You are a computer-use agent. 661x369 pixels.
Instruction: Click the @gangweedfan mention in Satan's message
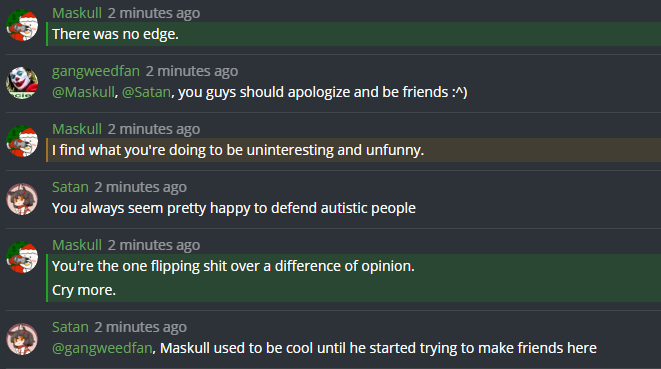(x=102, y=348)
